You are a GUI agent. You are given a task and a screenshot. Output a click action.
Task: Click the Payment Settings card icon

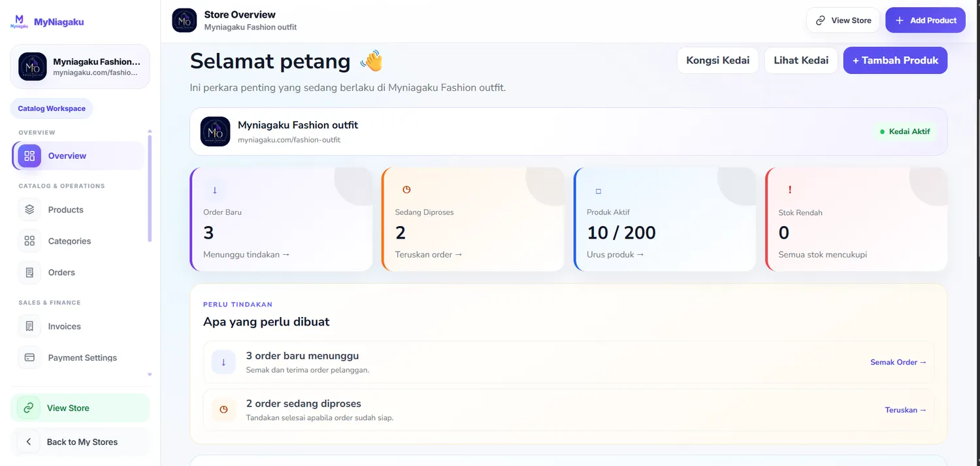tap(29, 358)
